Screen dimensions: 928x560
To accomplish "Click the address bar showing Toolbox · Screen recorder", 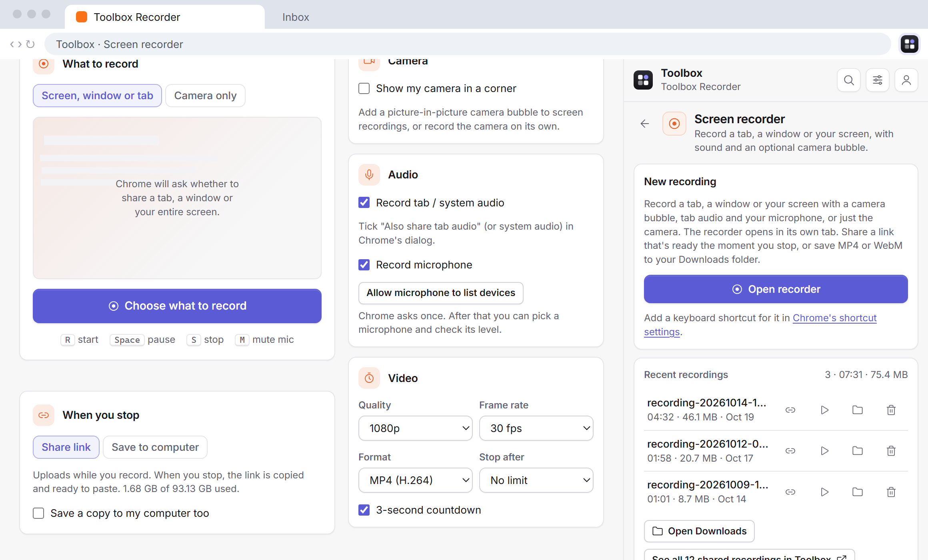I will pyautogui.click(x=467, y=44).
